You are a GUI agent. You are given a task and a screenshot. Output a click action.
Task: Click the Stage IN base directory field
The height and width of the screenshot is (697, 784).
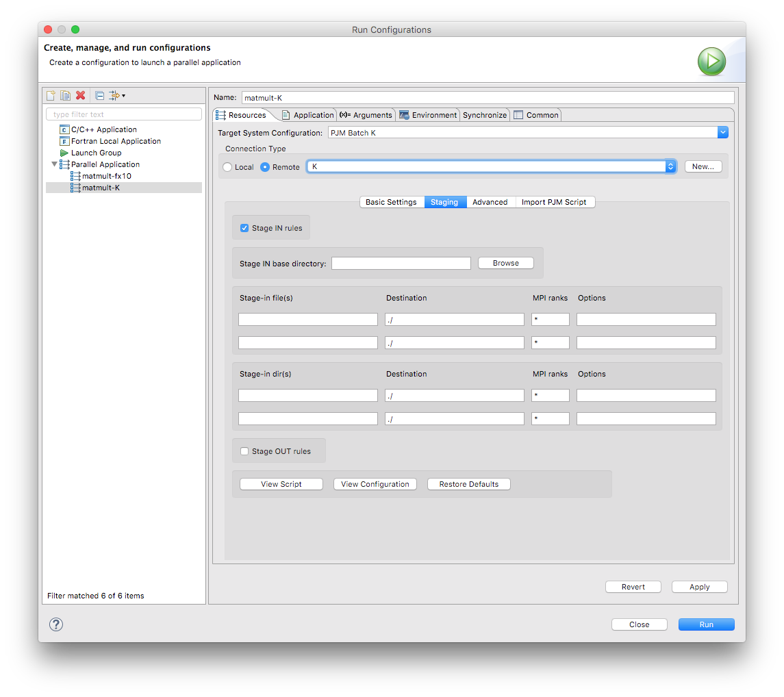[401, 264]
